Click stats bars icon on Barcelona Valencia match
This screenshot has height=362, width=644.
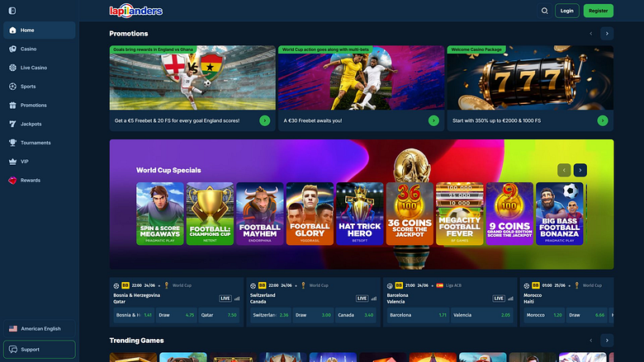coord(510,299)
